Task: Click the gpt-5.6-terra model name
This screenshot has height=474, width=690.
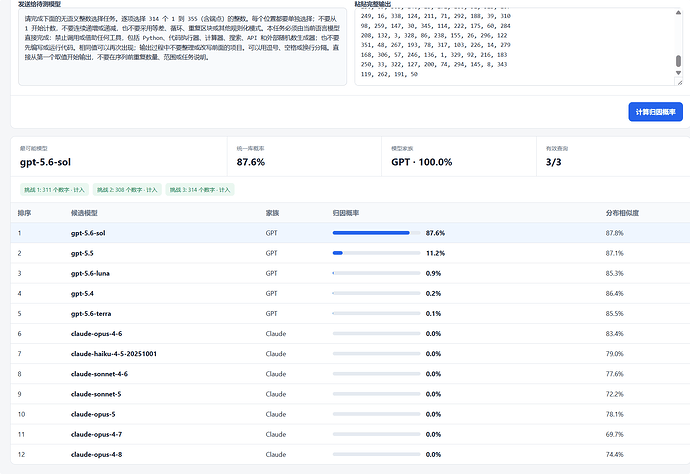Action: [x=91, y=314]
